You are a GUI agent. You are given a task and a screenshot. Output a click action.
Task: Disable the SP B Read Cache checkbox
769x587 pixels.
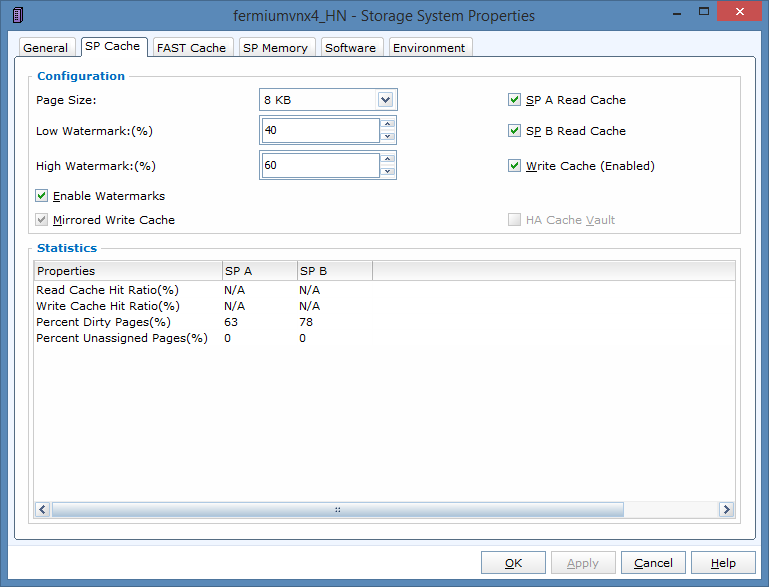[x=515, y=131]
